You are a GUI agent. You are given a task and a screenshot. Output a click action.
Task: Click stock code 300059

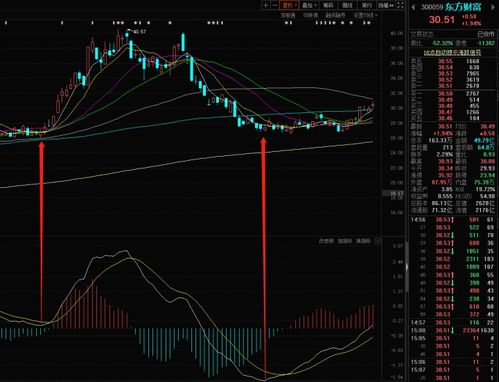432,7
